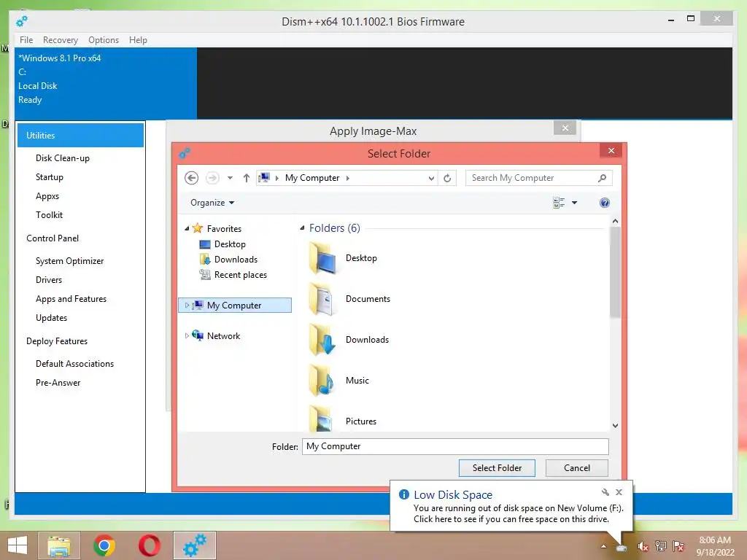
Task: Open Apps and Features
Action: 71,299
